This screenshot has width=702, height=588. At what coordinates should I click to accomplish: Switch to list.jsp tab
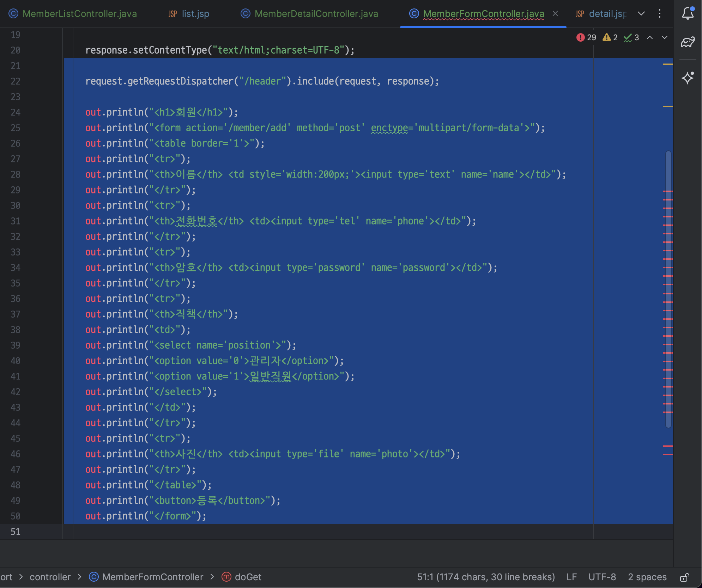pos(195,14)
